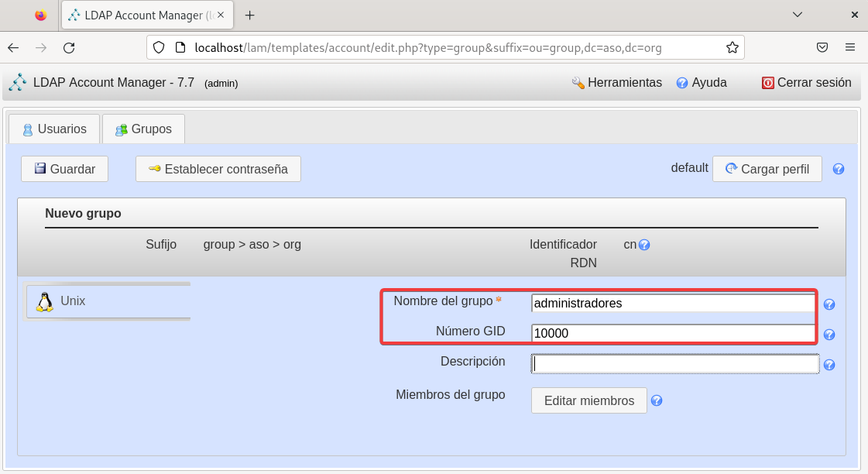
Task: Click Establecer contraseña button
Action: click(x=218, y=169)
